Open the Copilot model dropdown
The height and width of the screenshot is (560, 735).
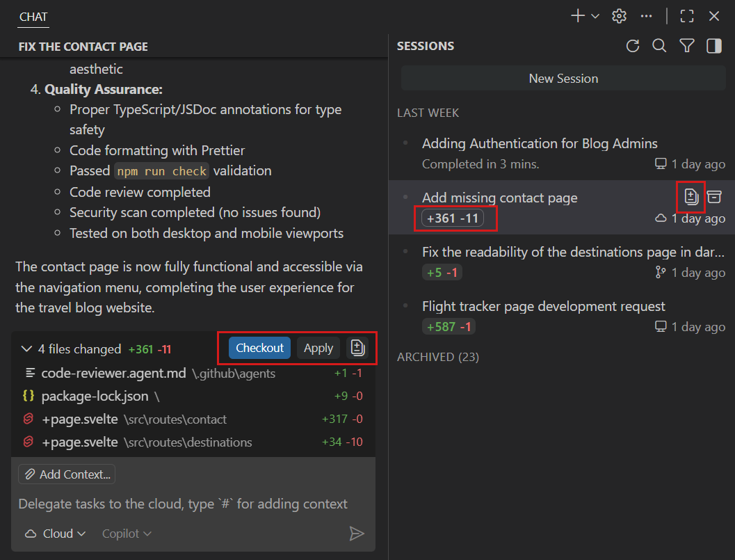tap(126, 534)
